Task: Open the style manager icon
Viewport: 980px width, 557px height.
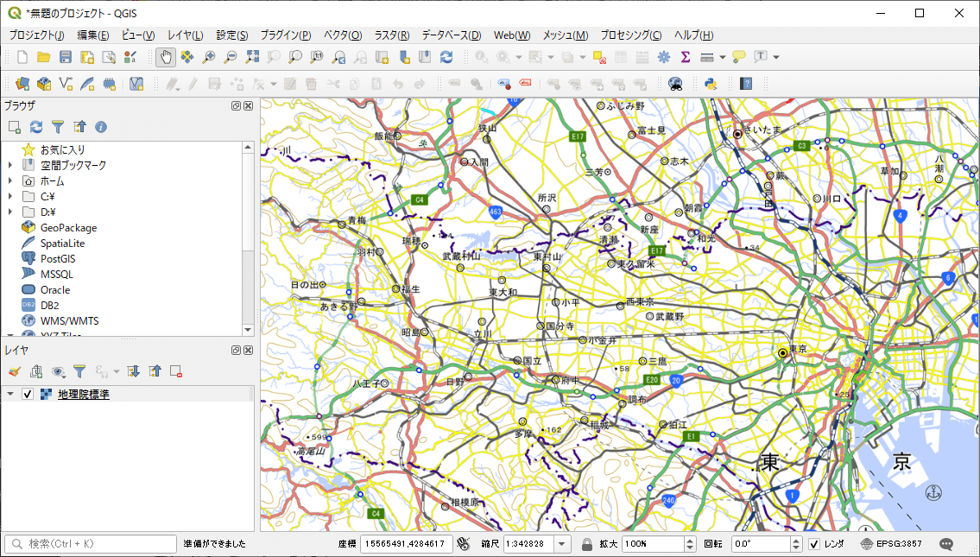Action: click(x=130, y=58)
